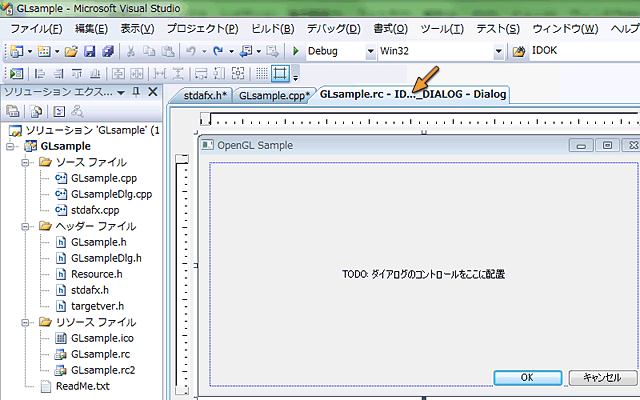Click the New Project toolbar icon
Viewport: 640px width, 400px height.
17,51
